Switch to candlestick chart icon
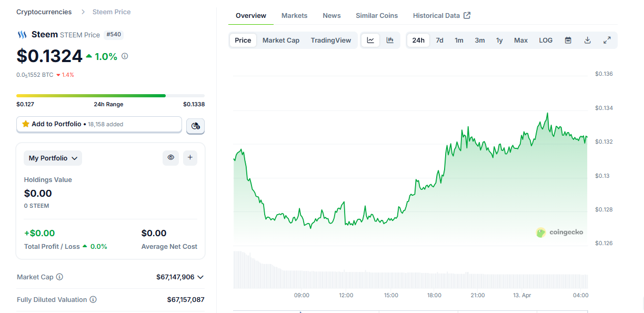This screenshot has width=644, height=313. 390,41
